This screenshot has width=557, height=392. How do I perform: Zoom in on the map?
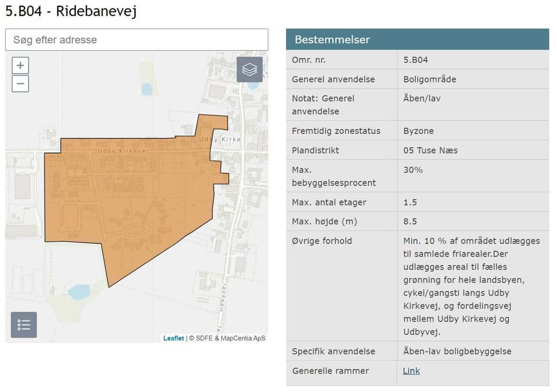(x=20, y=65)
